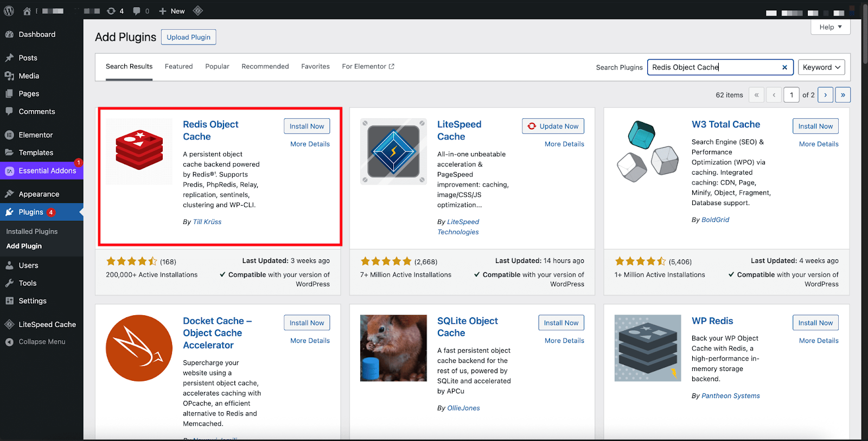Switch to Search Results tab

pos(129,67)
